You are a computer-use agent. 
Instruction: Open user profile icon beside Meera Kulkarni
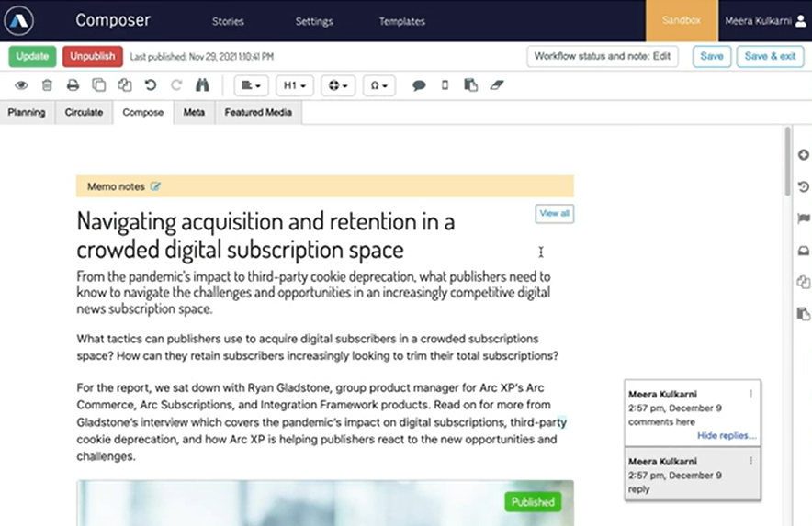801,21
